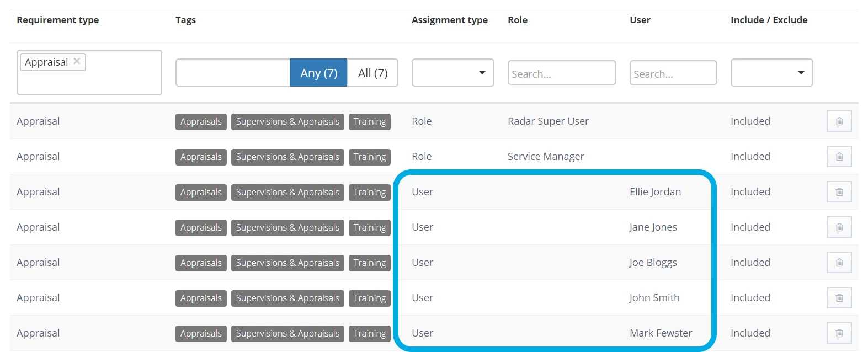Click Supervisions & Appraisals tag in Mark Fewster row
This screenshot has width=868, height=352.
287,334
